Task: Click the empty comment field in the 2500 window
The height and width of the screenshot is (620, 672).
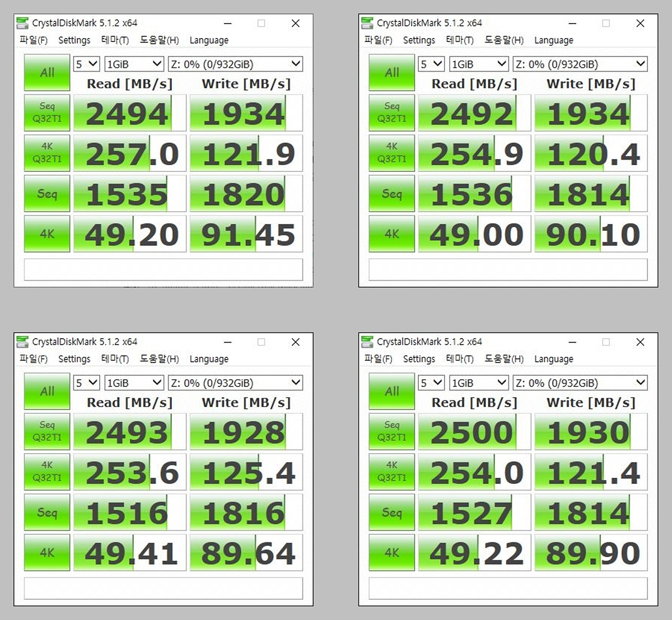Action: 508,588
